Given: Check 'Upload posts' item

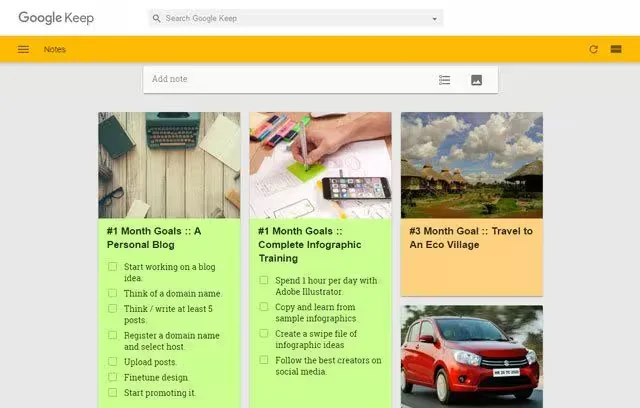Looking at the screenshot, I should [x=113, y=362].
